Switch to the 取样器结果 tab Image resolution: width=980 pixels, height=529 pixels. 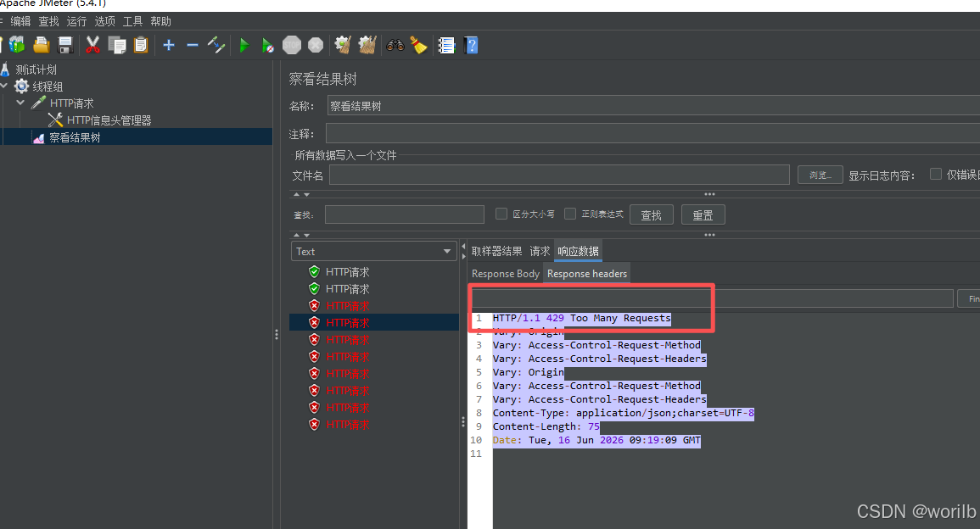pyautogui.click(x=497, y=251)
